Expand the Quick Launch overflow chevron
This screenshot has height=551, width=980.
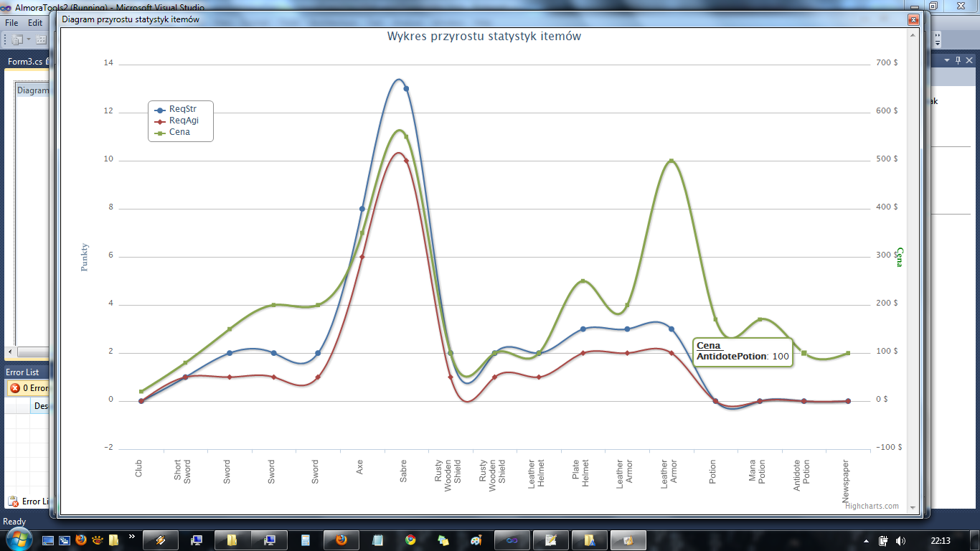(x=132, y=536)
